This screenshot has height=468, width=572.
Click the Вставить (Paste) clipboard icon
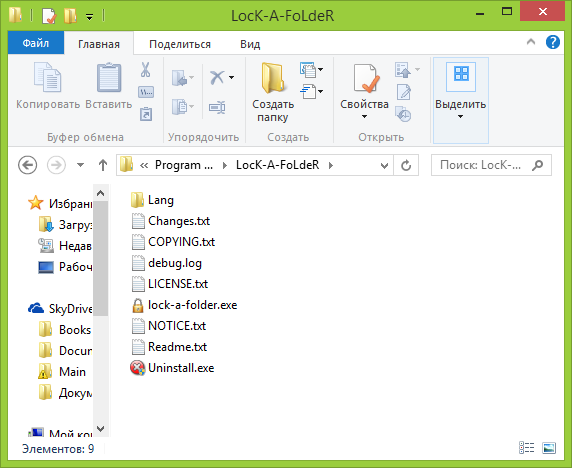(109, 77)
